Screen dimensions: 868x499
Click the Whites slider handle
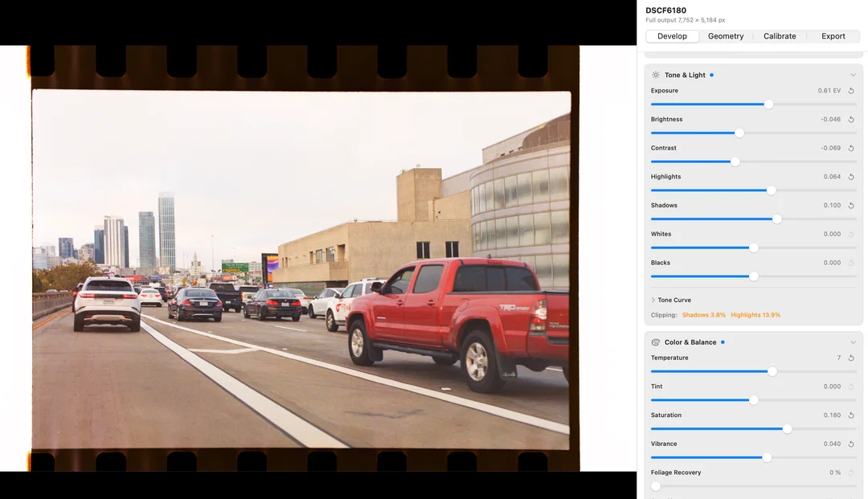pyautogui.click(x=753, y=247)
